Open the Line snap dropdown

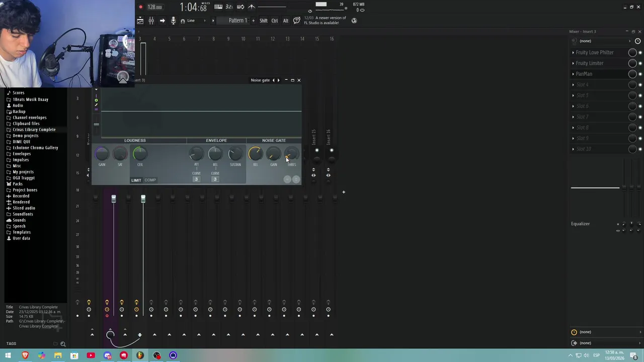coord(195,21)
